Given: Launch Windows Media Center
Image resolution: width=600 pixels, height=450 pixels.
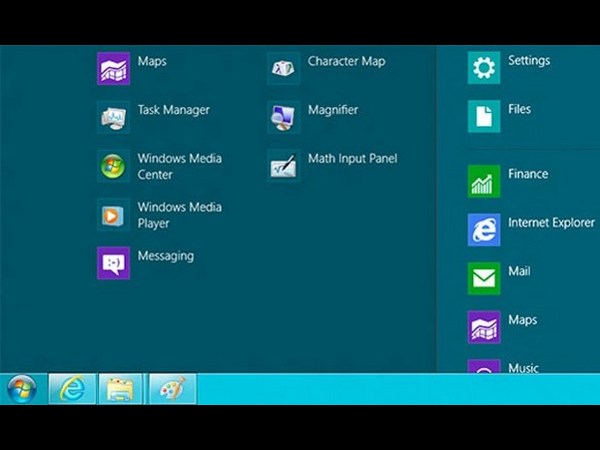Looking at the screenshot, I should click(x=113, y=166).
